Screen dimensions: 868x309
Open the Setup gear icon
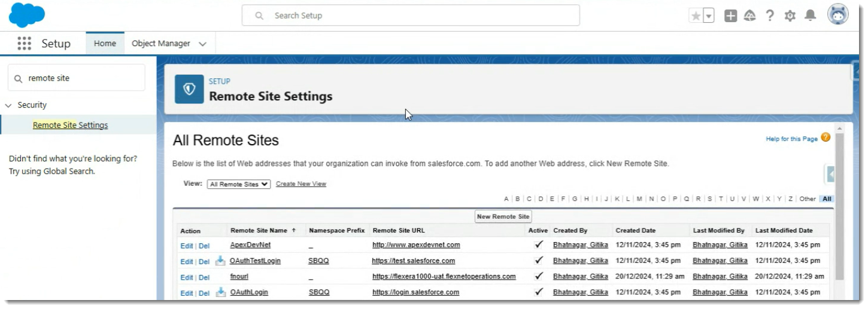790,16
